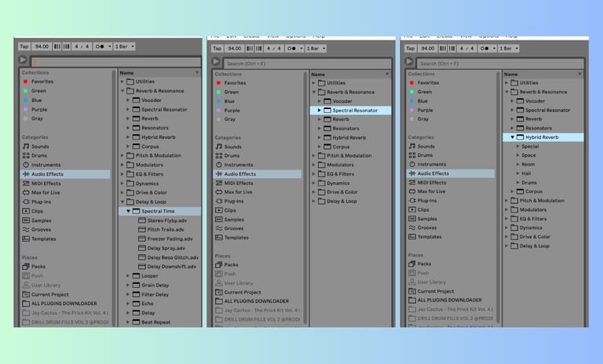Expand highlighted Spectral Resonator in middle panel
This screenshot has height=364, width=603.
[320, 111]
